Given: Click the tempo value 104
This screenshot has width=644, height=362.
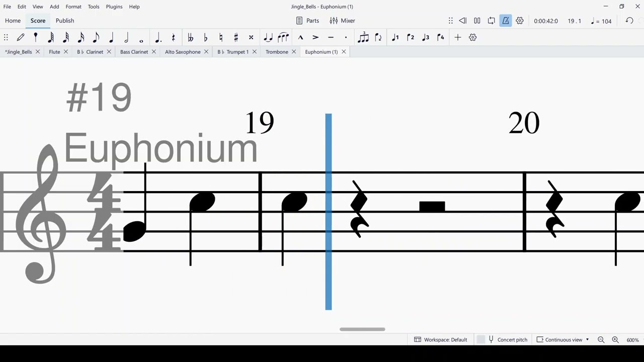Looking at the screenshot, I should (x=606, y=21).
